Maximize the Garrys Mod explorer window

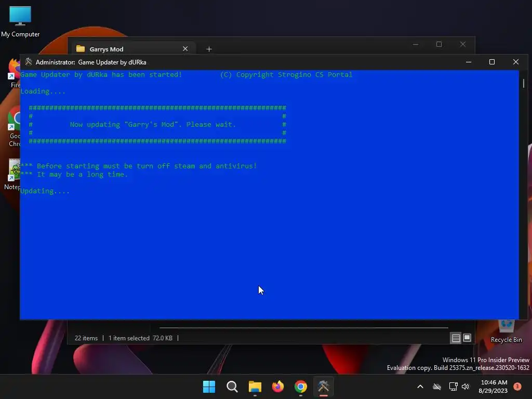[439, 45]
